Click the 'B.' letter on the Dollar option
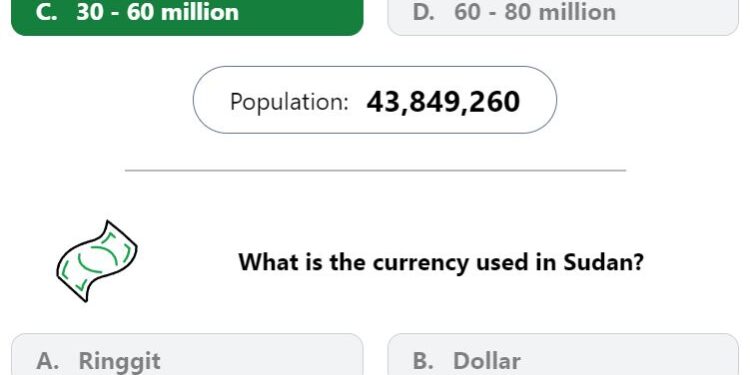The width and height of the screenshot is (750, 375). click(423, 361)
